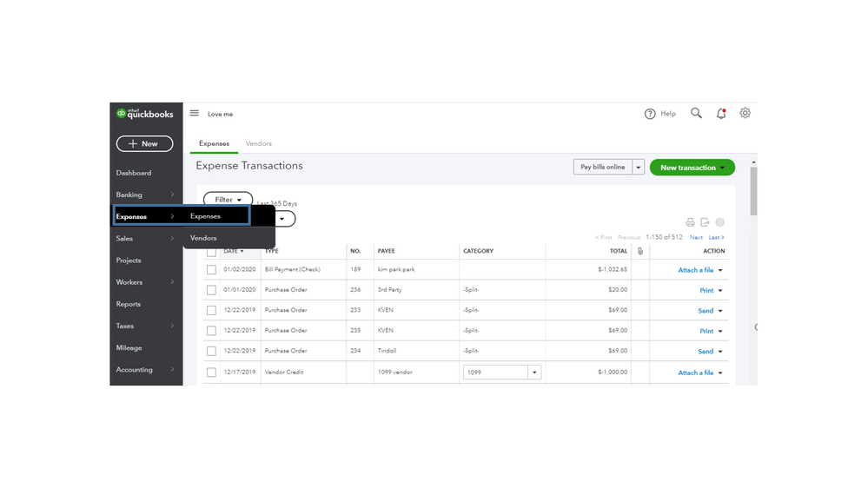Expand actions arrow beside Print for order 236
The width and height of the screenshot is (868, 488).
coord(720,291)
